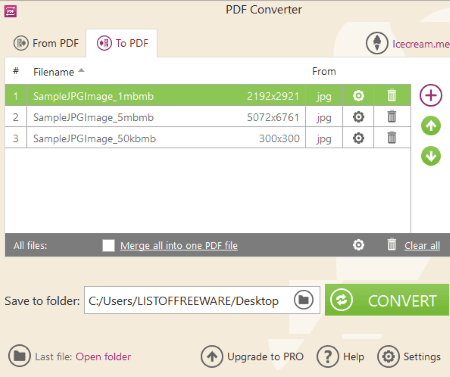The height and width of the screenshot is (377, 450).
Task: Click the 2192x2921 dimension value
Action: pos(273,96)
